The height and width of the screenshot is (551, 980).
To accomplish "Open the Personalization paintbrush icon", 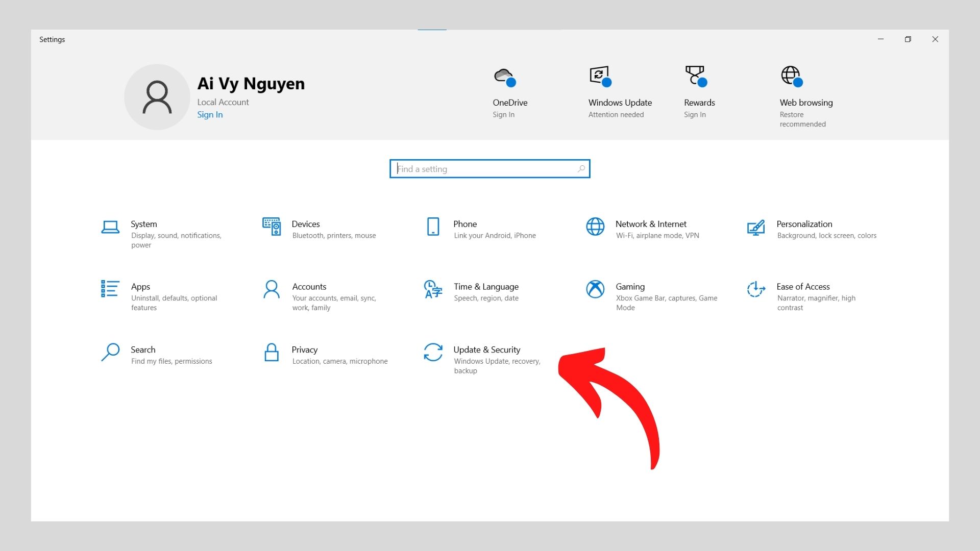I will click(756, 227).
